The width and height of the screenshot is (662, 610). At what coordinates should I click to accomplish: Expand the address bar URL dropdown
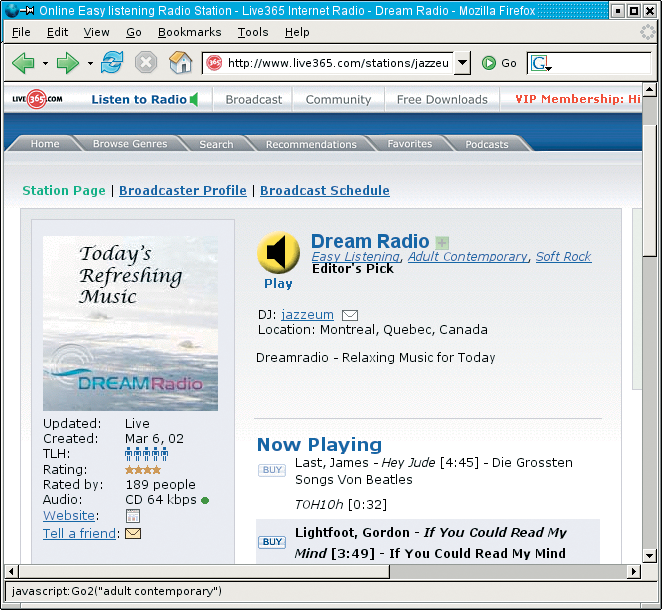(462, 63)
